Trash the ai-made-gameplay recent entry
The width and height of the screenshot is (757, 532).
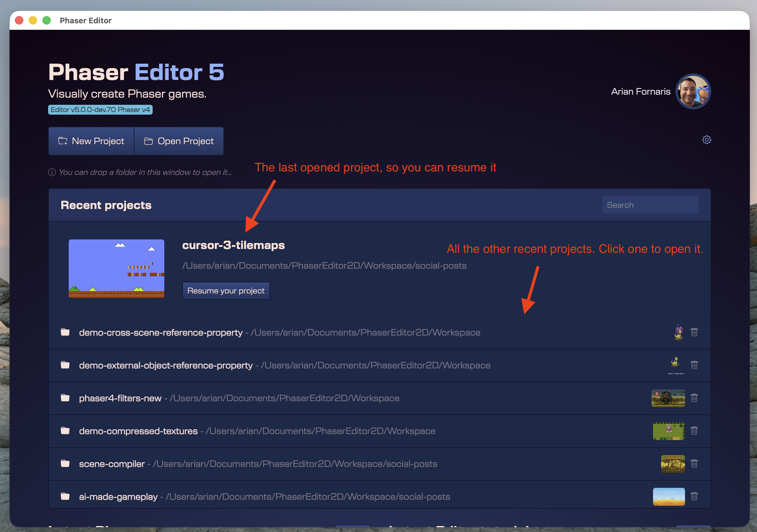tap(694, 496)
